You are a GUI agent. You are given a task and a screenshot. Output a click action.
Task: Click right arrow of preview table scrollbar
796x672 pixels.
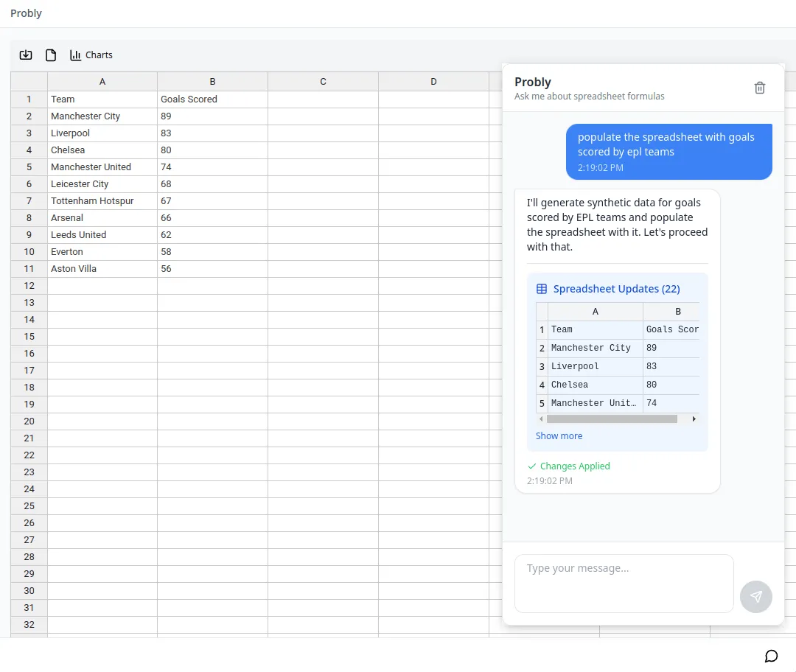[694, 419]
